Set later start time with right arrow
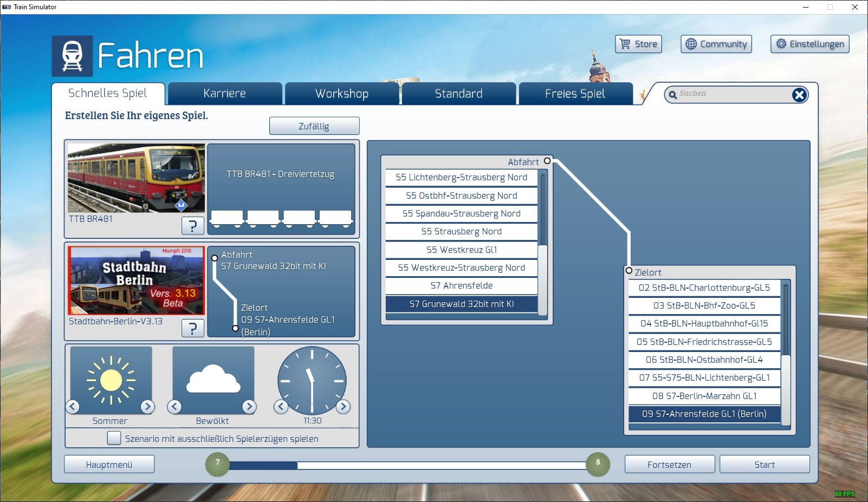Screen dimensions: 868x502 click(x=343, y=406)
